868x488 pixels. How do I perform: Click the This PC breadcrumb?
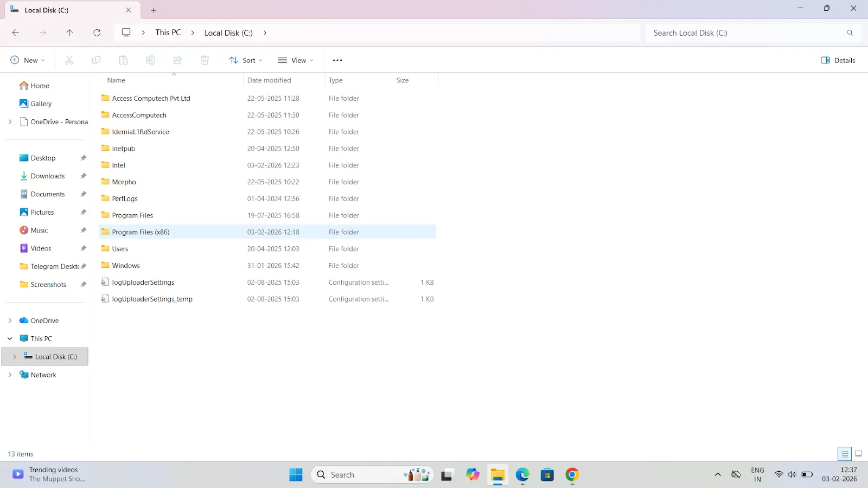click(x=168, y=33)
